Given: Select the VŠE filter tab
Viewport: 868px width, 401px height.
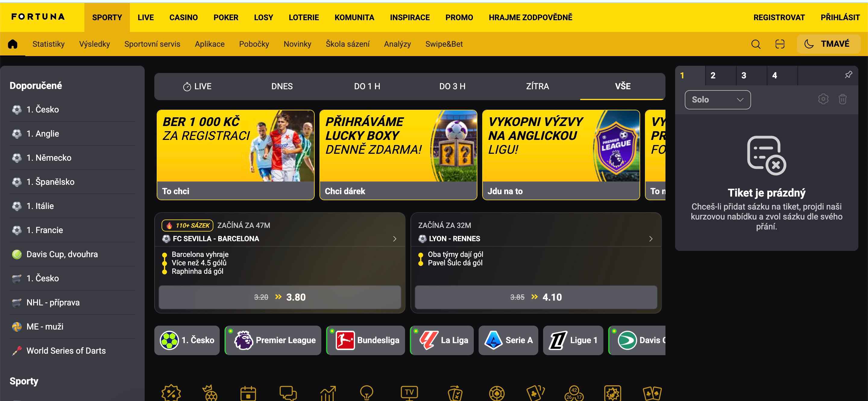Looking at the screenshot, I should (x=622, y=86).
